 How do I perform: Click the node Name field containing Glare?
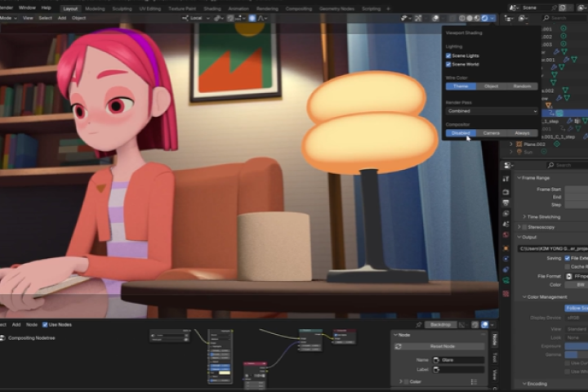pyautogui.click(x=461, y=359)
